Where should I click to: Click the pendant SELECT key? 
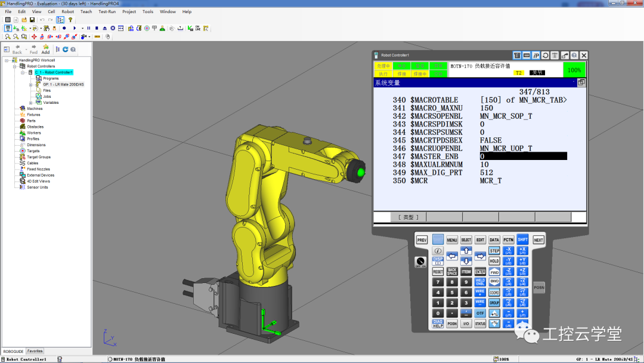coord(466,239)
